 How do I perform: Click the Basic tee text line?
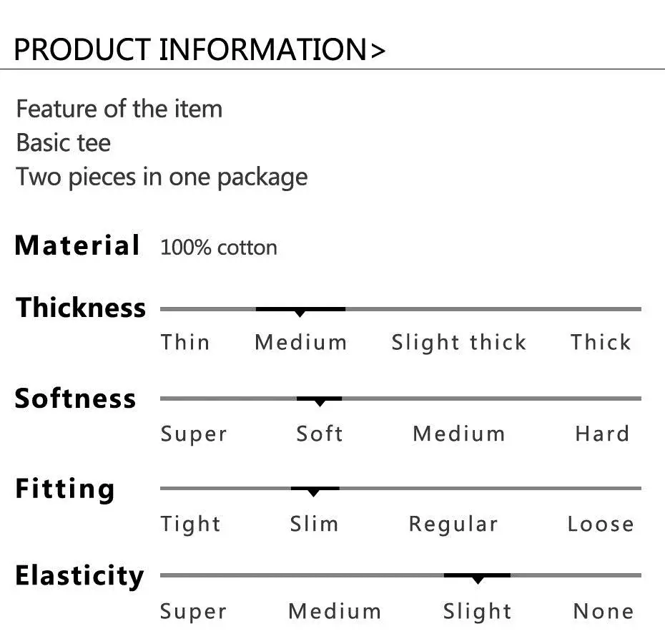tap(63, 142)
